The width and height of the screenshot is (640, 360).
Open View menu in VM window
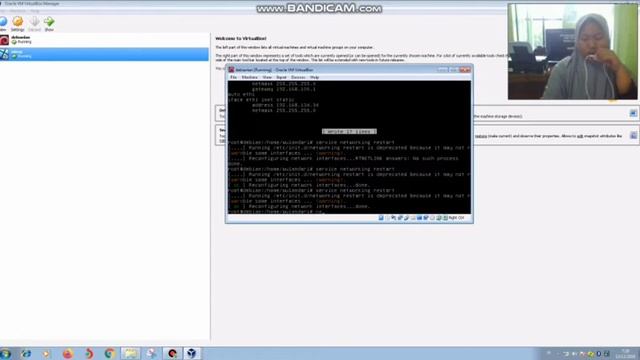(267, 77)
